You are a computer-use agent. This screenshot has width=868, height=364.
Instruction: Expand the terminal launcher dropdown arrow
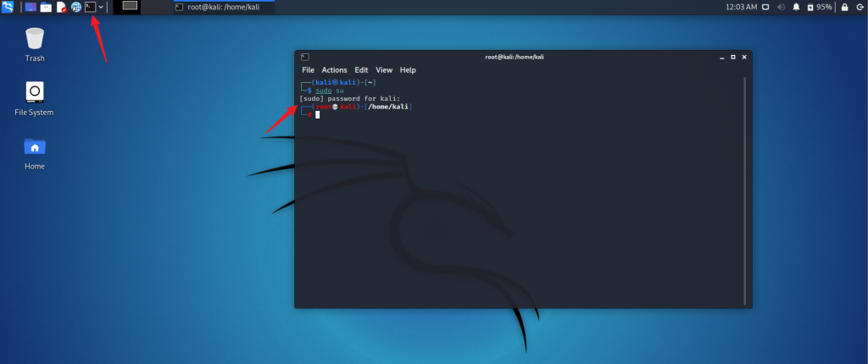point(101,7)
